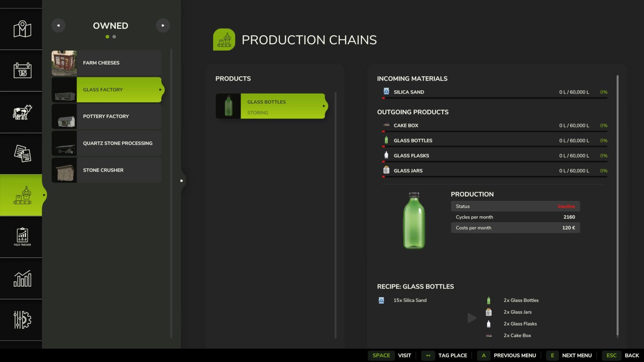Open the contracts papers sidebar icon

click(x=22, y=154)
